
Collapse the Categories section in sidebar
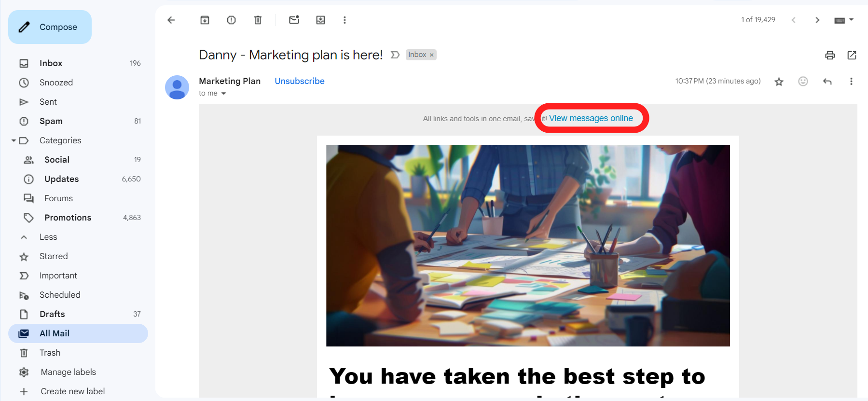click(14, 140)
